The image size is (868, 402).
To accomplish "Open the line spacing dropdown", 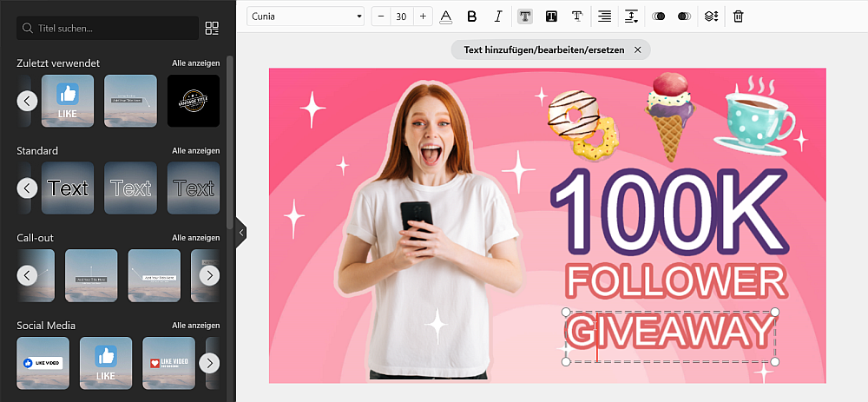I will pyautogui.click(x=631, y=16).
